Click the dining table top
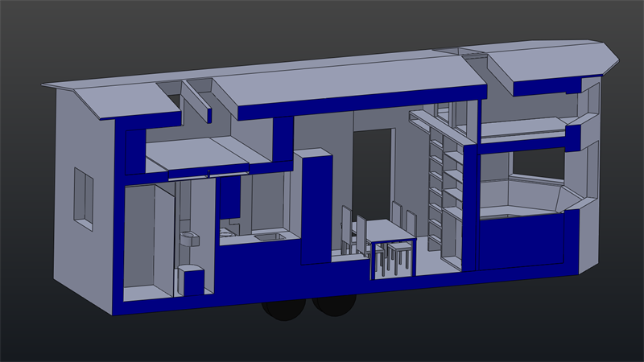This screenshot has width=644, height=362. [386, 231]
